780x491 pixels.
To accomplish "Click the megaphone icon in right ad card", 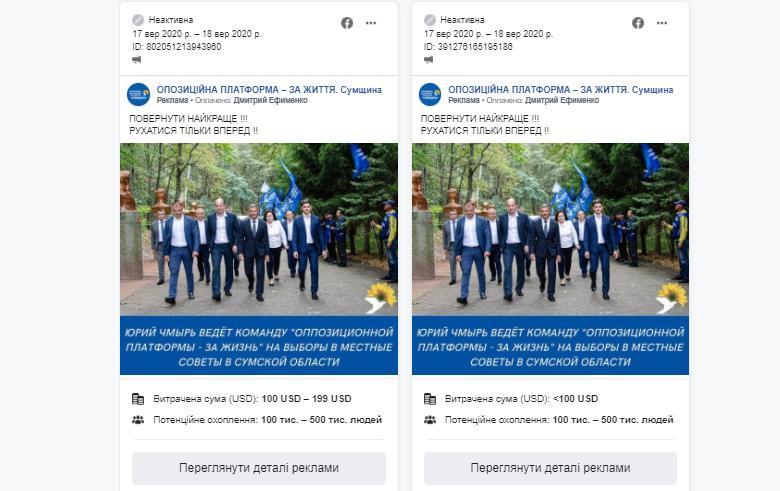I will click(429, 60).
